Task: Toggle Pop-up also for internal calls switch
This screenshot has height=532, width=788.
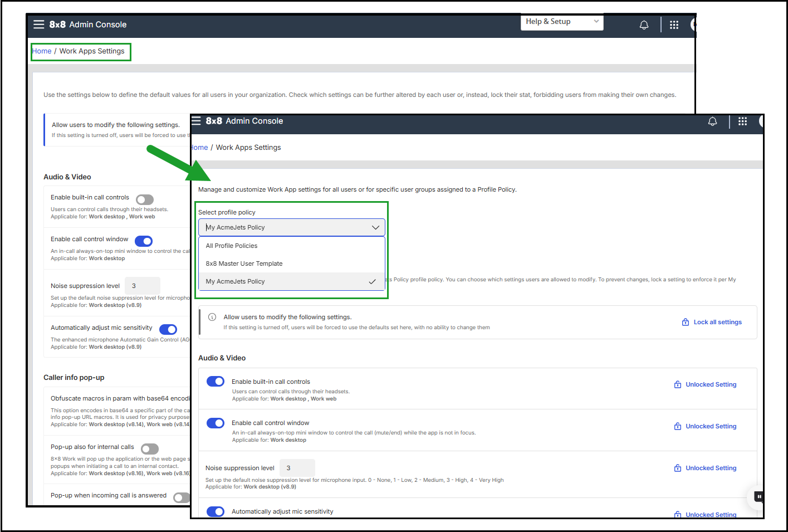Action: tap(150, 449)
